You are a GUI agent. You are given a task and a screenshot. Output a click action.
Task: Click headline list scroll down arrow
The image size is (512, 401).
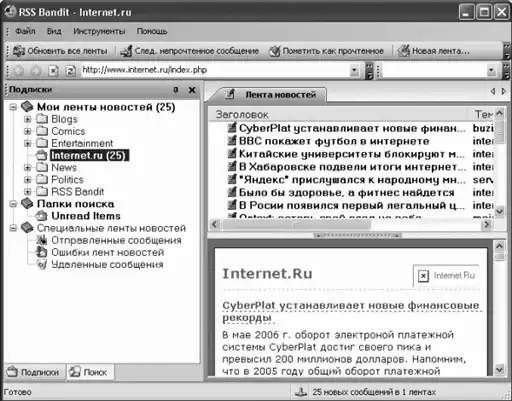(x=499, y=211)
